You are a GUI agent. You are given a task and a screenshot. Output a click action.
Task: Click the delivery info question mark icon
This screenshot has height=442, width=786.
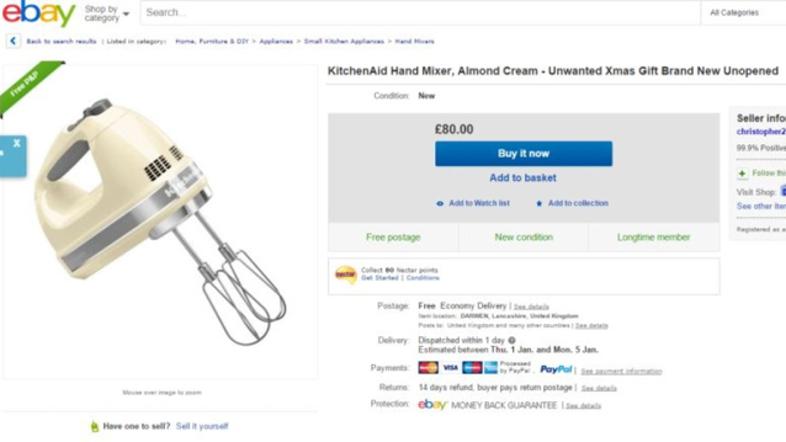pyautogui.click(x=511, y=340)
